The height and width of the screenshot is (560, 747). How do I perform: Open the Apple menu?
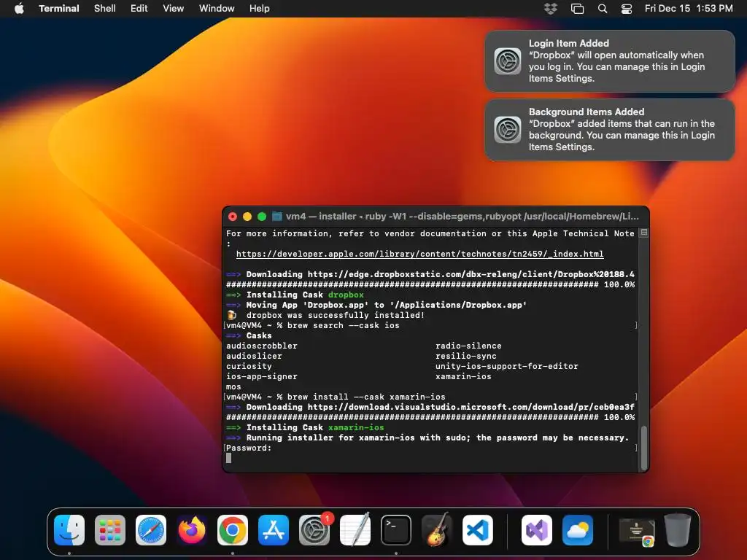click(x=19, y=8)
